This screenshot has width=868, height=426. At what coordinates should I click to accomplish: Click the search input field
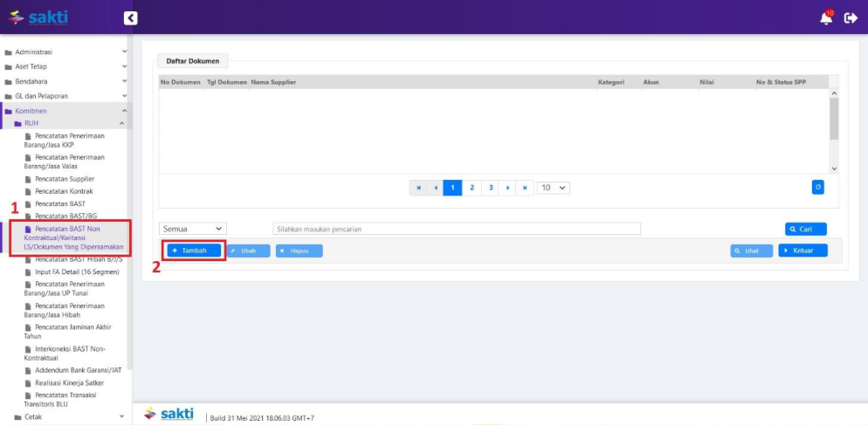456,229
